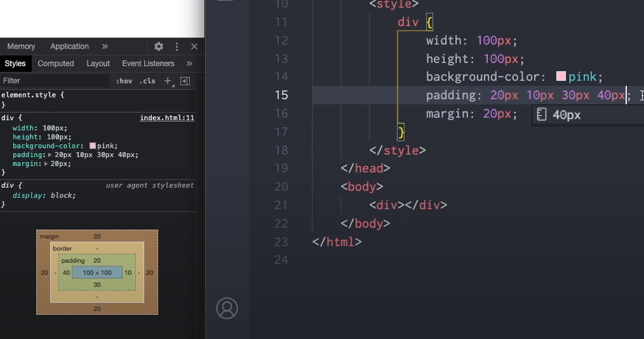
Task: Select the Event Listeners tab
Action: tap(148, 64)
